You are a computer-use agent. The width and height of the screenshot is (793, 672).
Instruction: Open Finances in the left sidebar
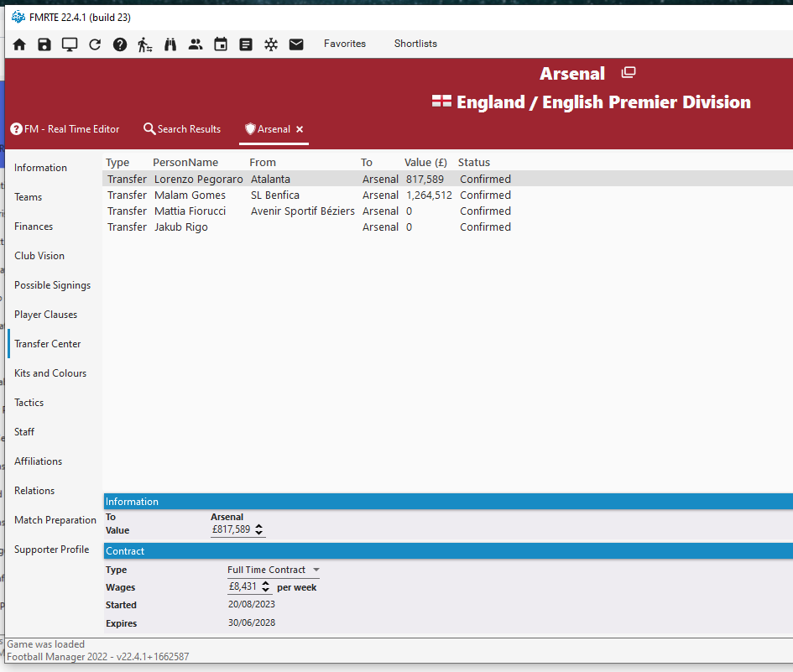[34, 227]
